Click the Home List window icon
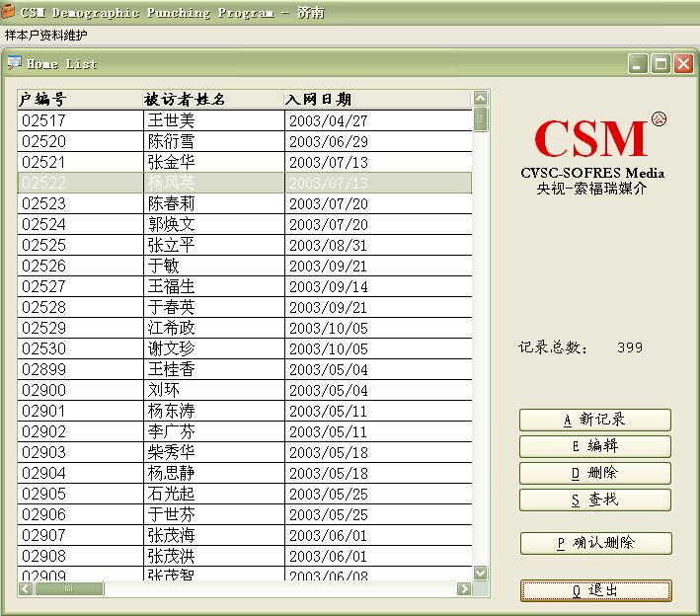 tap(14, 64)
